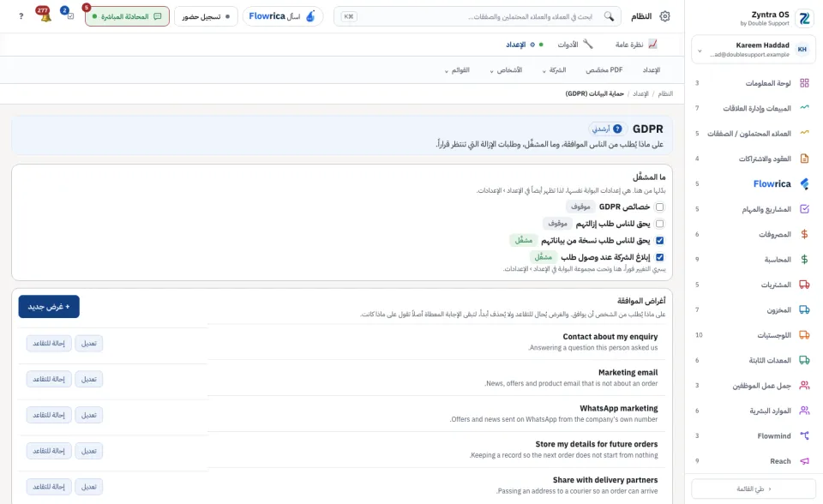The height and width of the screenshot is (504, 823).
Task: Select 'WhatsApp marketing' purpose title
Action: tap(618, 408)
